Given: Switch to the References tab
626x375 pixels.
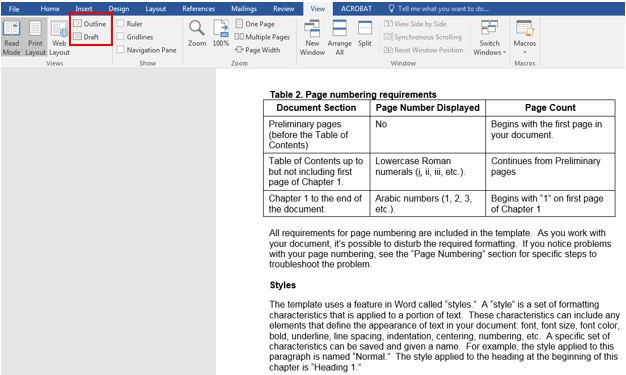Looking at the screenshot, I should click(x=198, y=8).
